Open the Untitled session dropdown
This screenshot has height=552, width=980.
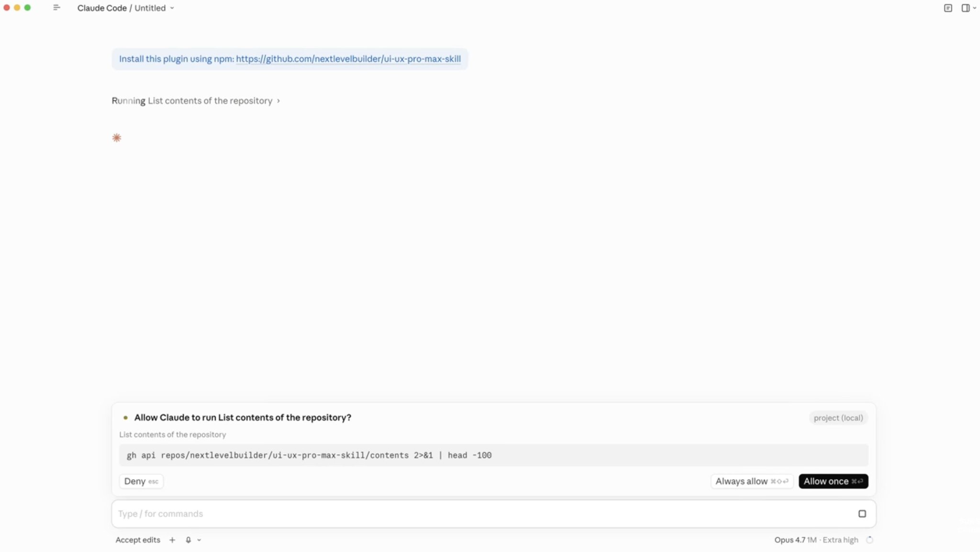(154, 8)
